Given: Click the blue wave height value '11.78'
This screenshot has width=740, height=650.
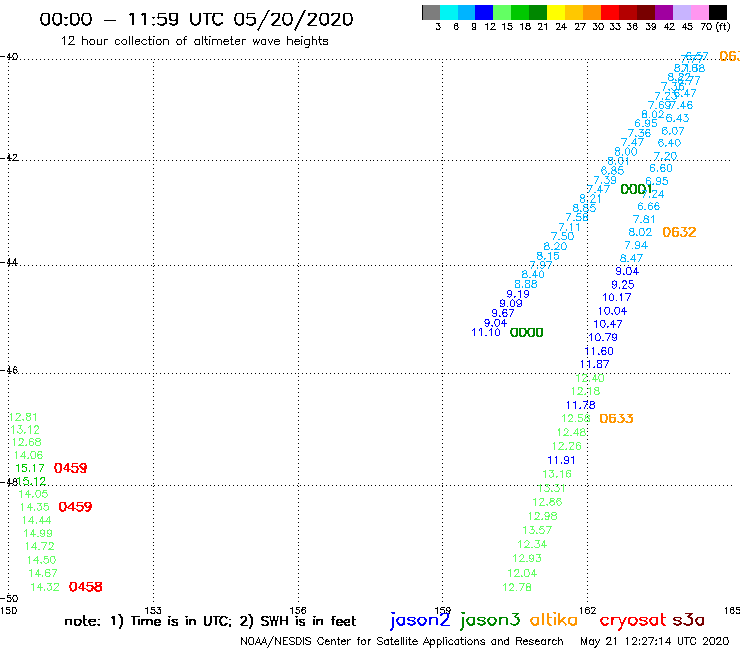Looking at the screenshot, I should point(580,405).
